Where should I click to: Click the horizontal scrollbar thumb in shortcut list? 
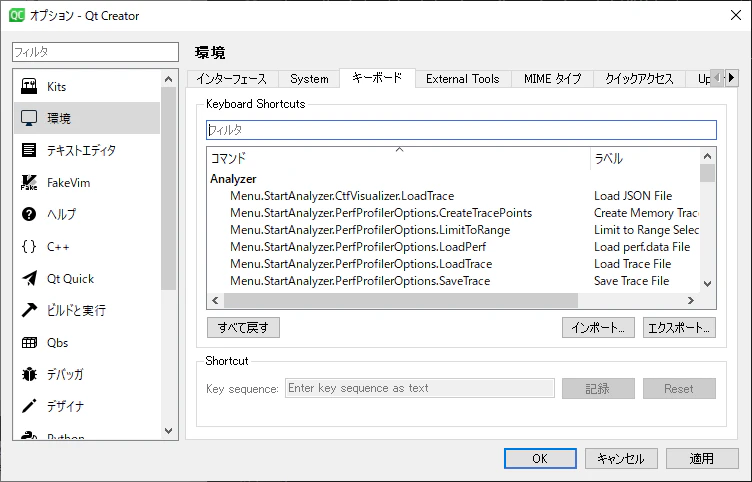click(401, 300)
